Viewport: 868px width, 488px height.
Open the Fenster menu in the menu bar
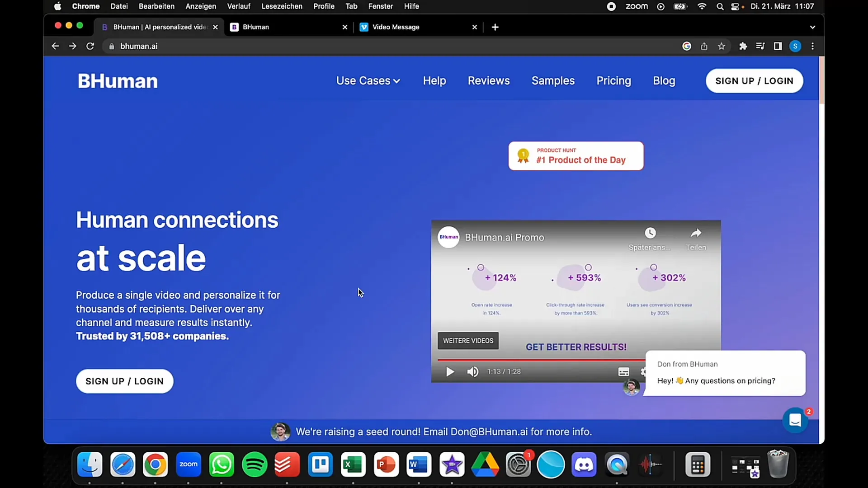click(x=380, y=6)
